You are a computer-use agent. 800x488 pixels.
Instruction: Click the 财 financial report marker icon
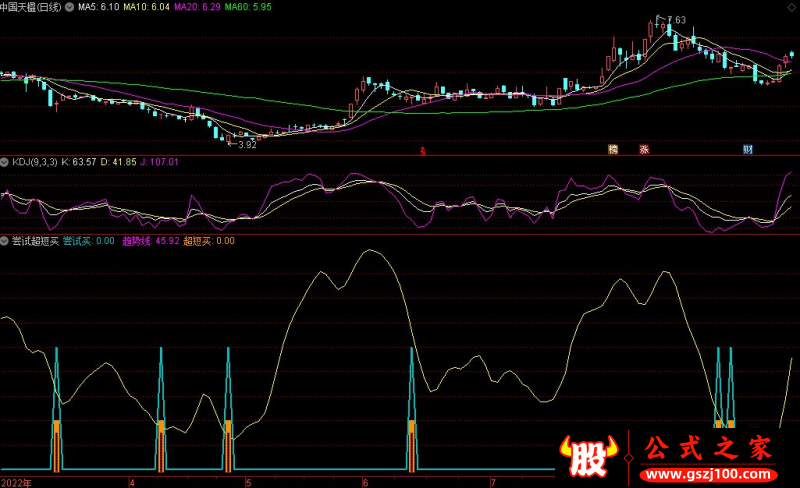tap(747, 150)
